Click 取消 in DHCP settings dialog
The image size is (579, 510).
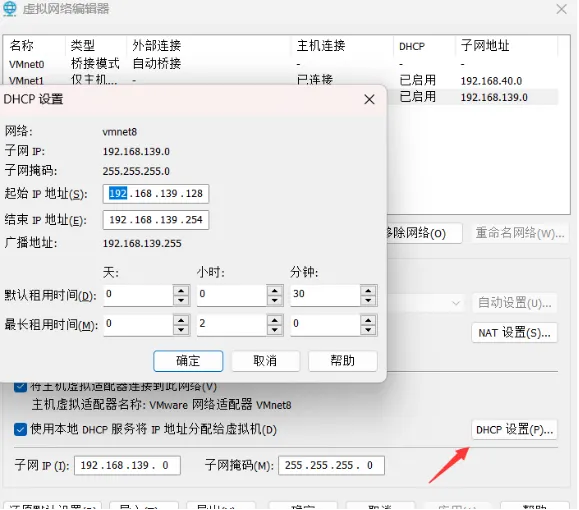coord(265,361)
